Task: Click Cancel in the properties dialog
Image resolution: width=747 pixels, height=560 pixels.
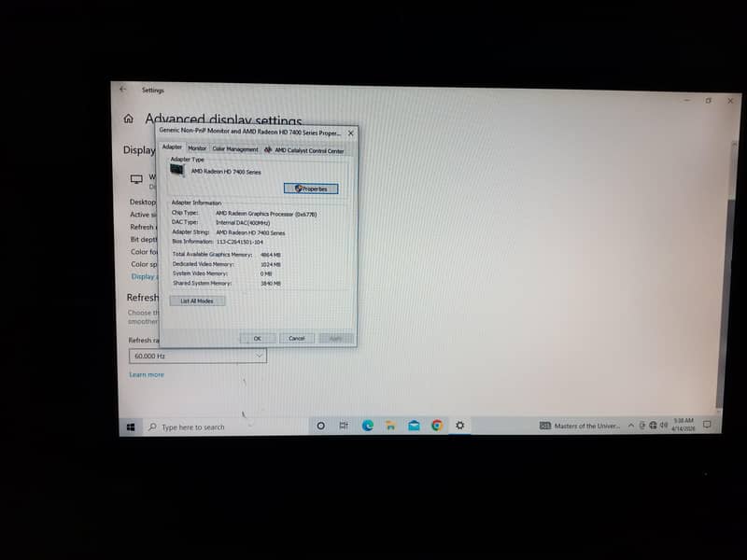Action: 296,339
